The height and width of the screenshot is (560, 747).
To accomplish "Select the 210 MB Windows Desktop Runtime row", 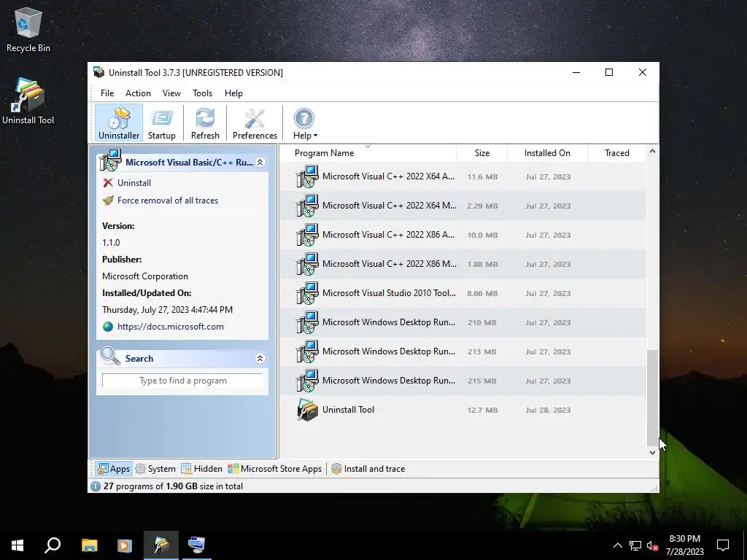I will [462, 322].
